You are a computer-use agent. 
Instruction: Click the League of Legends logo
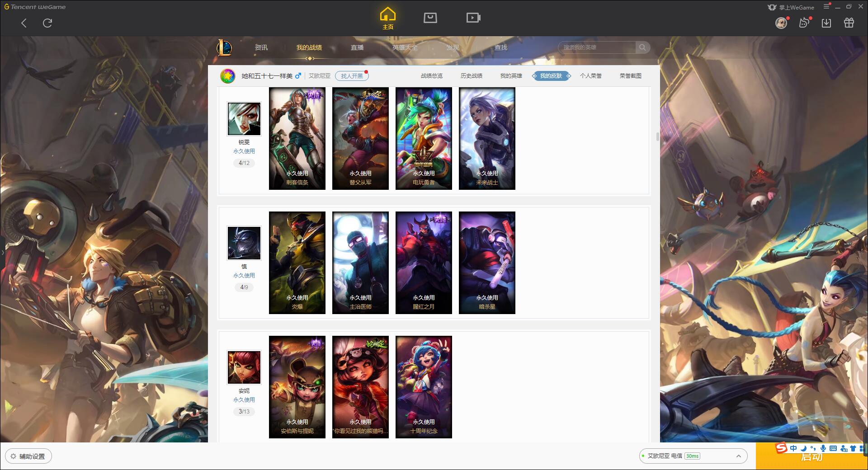225,47
